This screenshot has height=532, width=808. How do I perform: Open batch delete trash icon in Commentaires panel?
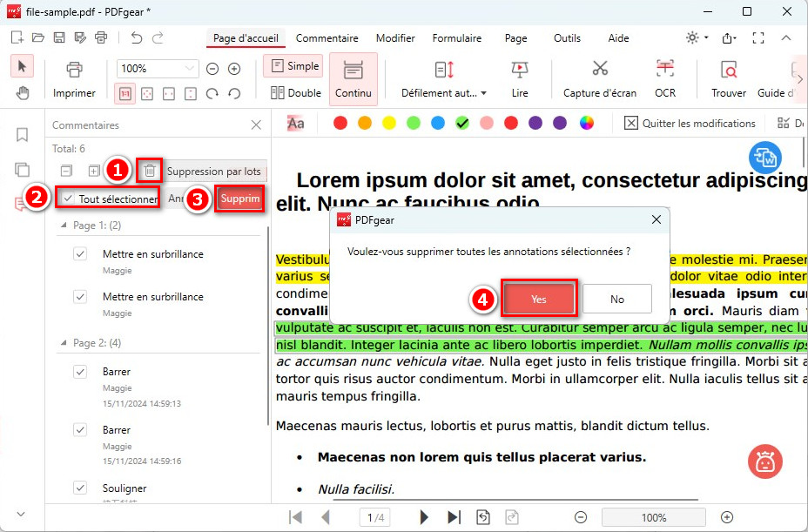(x=149, y=171)
